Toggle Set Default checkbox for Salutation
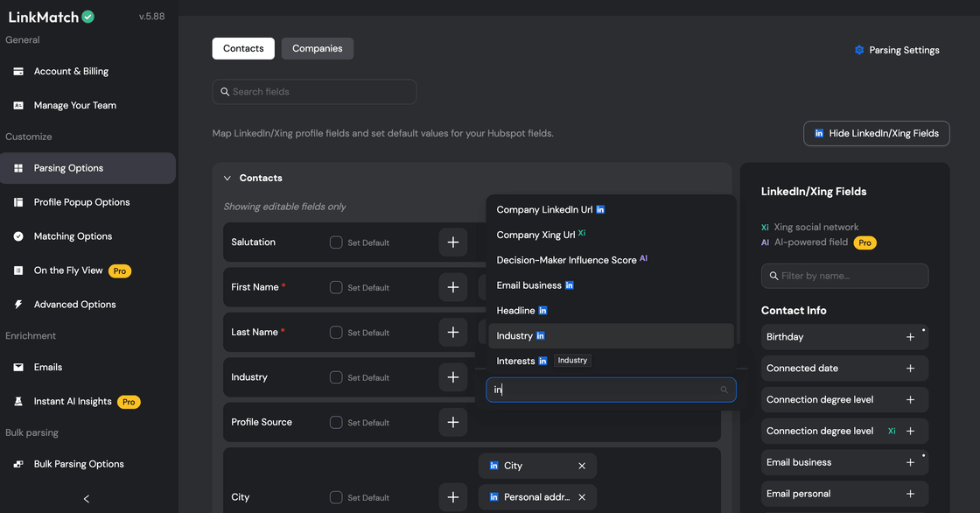This screenshot has height=513, width=980. click(336, 242)
